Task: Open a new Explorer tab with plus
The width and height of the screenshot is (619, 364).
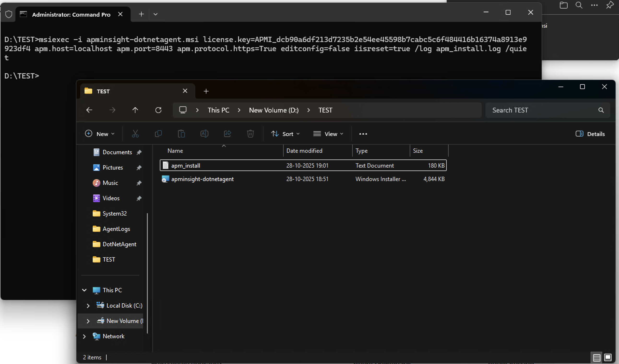Action: (x=206, y=91)
